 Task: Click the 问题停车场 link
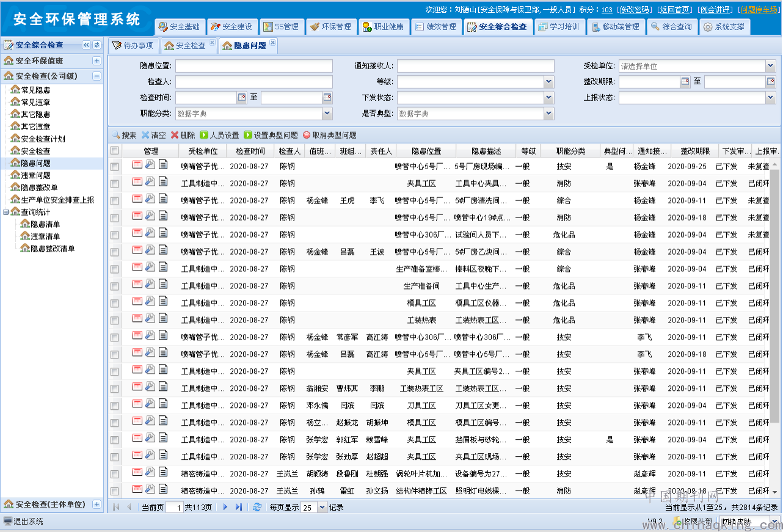click(759, 10)
